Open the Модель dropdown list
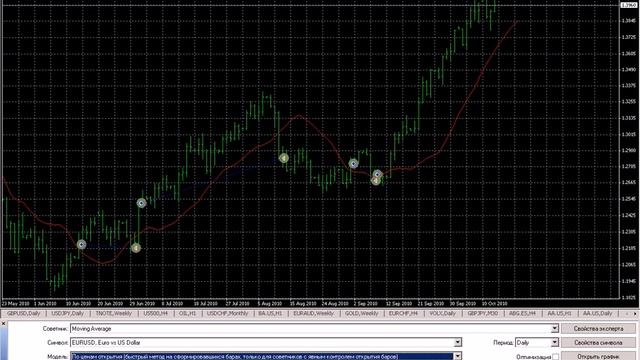This screenshot has height=360, width=640. coord(458,356)
